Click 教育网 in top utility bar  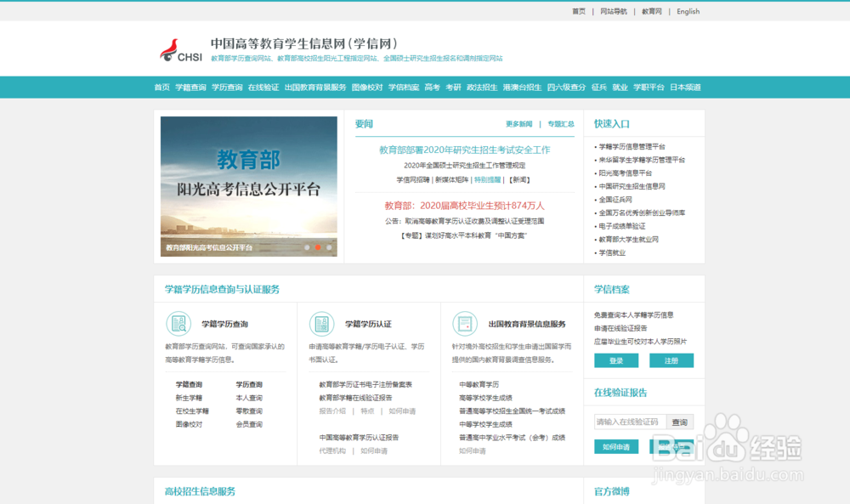[x=652, y=11]
